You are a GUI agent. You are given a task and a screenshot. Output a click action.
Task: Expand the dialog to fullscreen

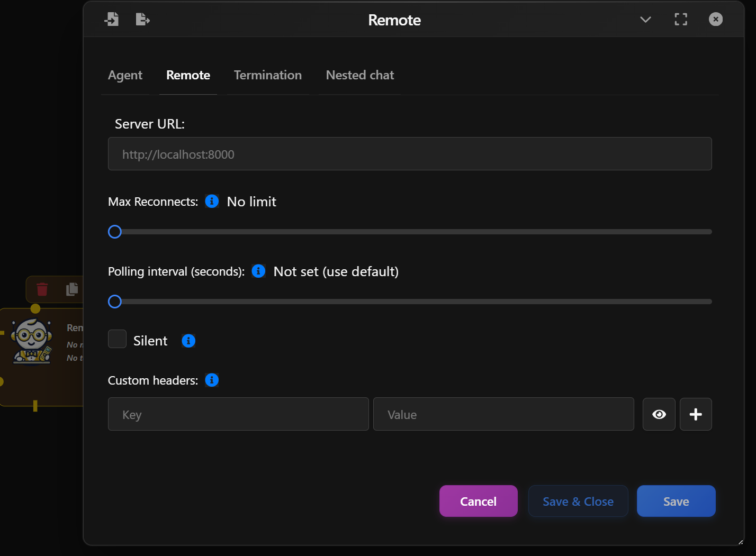681,19
